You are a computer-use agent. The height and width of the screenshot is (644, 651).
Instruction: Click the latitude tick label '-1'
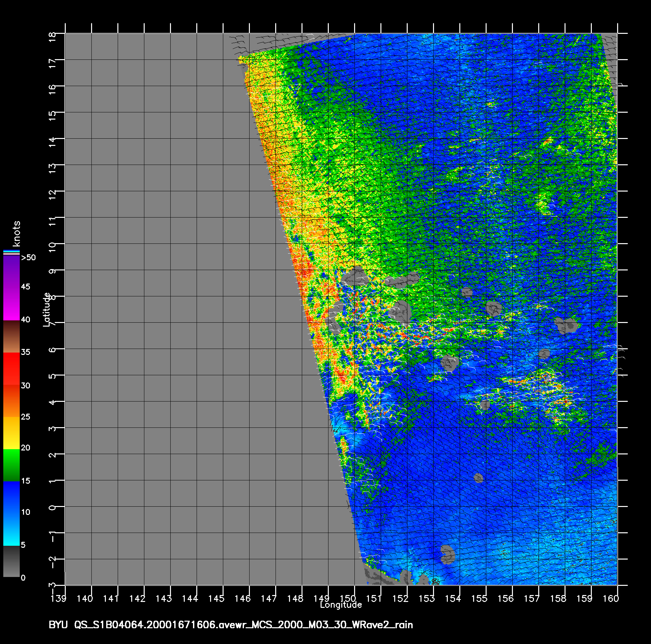coord(52,537)
